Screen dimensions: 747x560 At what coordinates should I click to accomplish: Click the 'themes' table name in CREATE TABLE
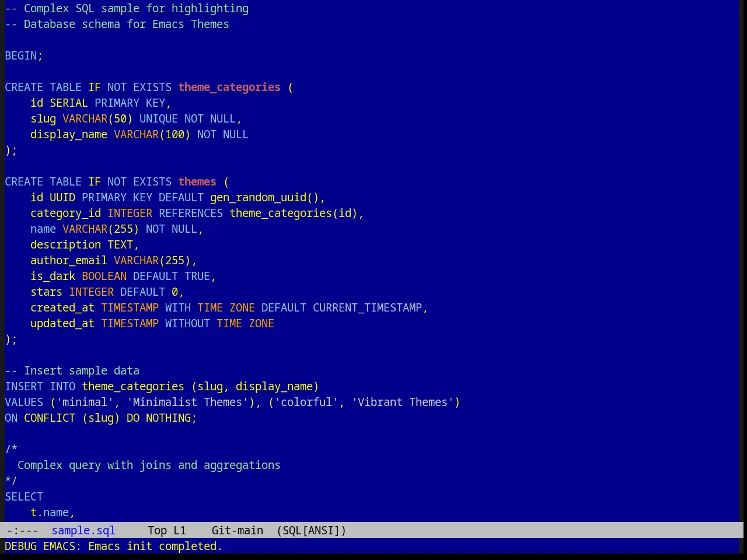point(197,181)
